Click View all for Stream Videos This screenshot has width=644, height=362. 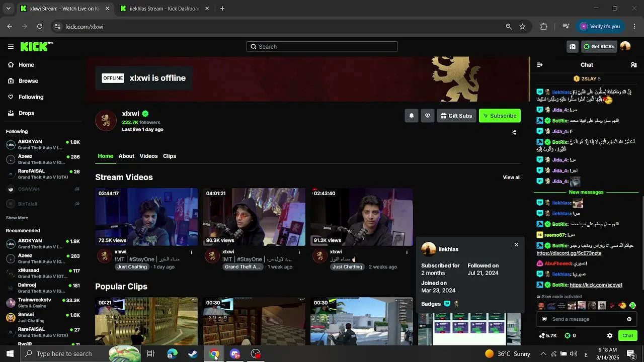(x=512, y=177)
